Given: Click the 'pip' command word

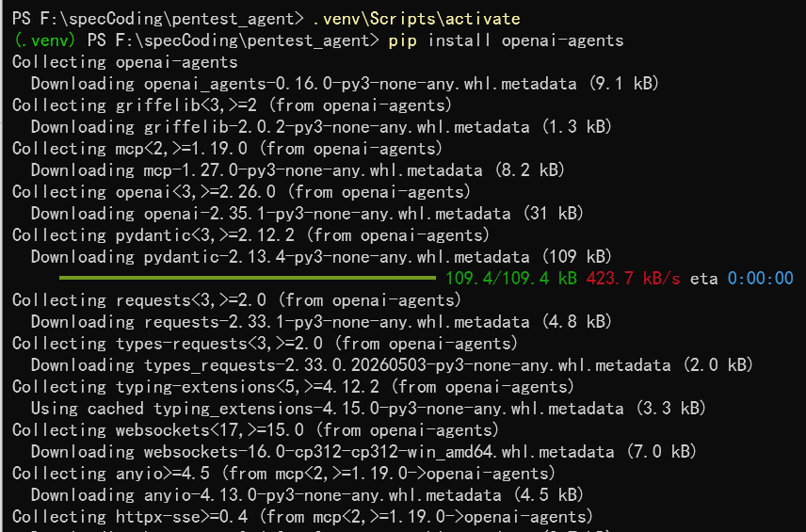Looking at the screenshot, I should (402, 40).
